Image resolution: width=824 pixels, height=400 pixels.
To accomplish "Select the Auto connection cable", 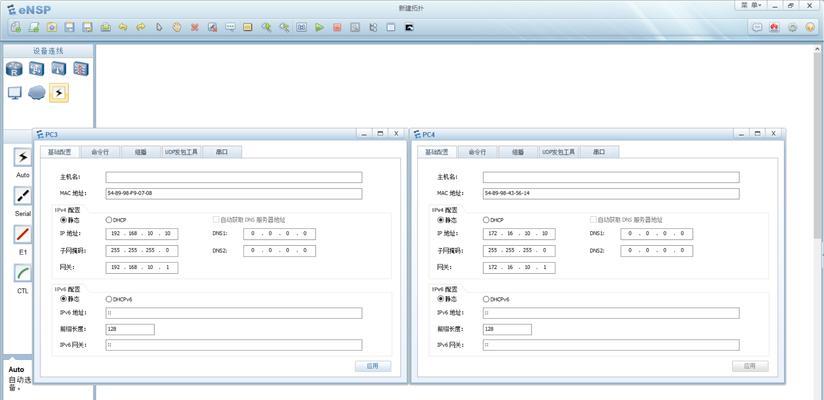I will tap(23, 157).
